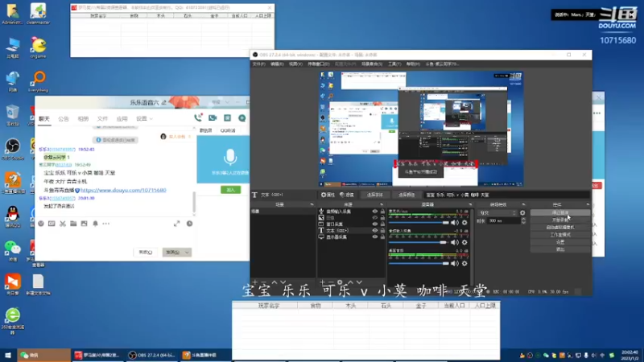Open OBS Studio desktop shortcut
This screenshot has height=362, width=644.
(13, 149)
